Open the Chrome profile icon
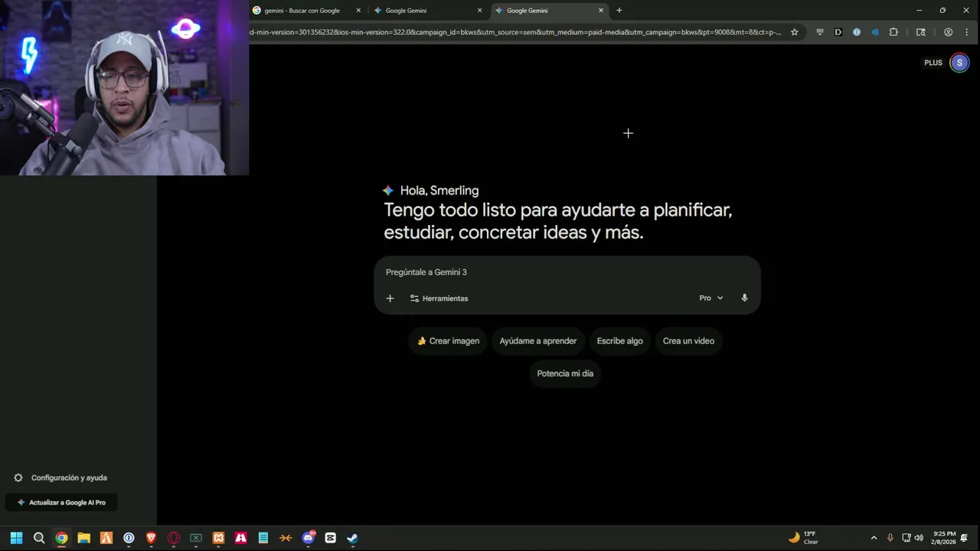980x551 pixels. click(948, 32)
